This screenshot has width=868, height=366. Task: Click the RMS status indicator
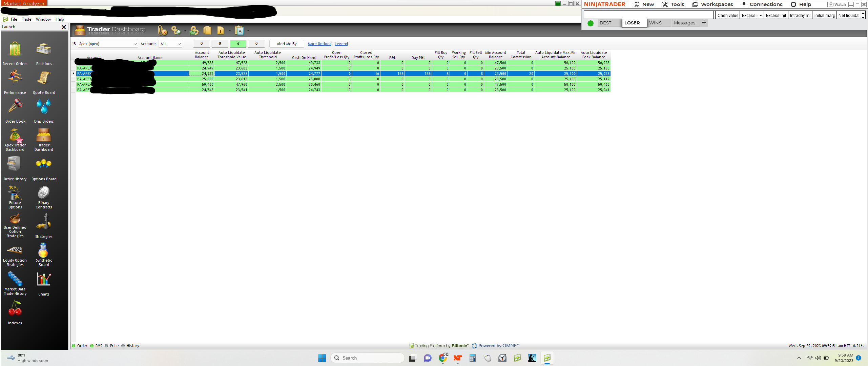[x=96, y=346]
